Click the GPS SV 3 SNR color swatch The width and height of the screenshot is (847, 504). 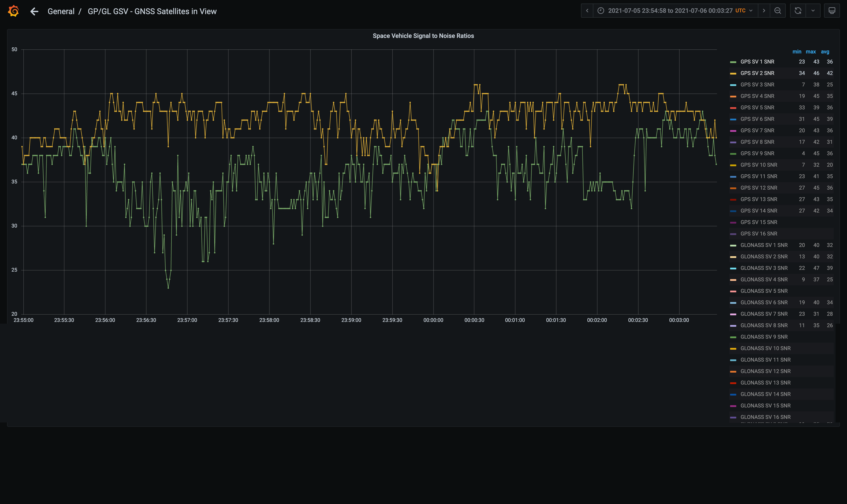(x=733, y=85)
